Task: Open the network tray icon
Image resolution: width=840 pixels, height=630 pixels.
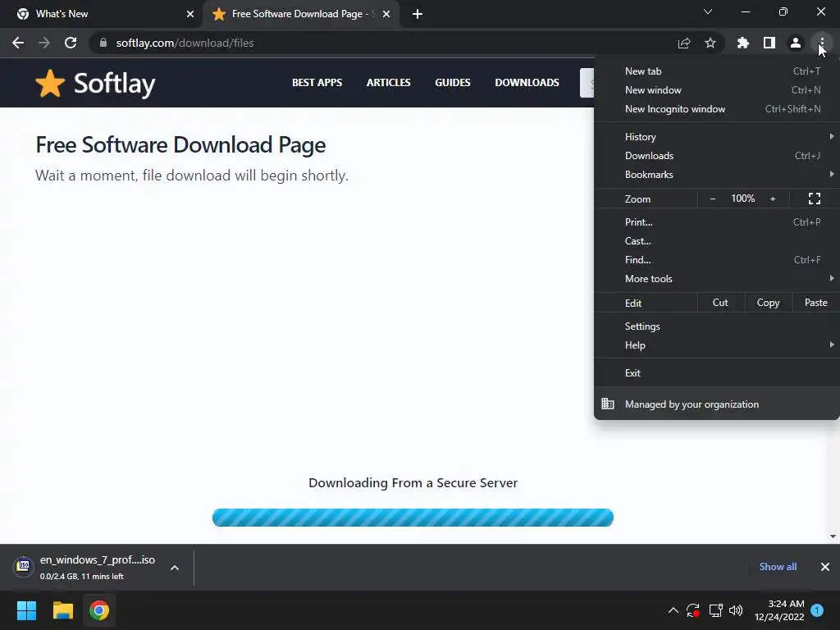Action: (x=715, y=610)
